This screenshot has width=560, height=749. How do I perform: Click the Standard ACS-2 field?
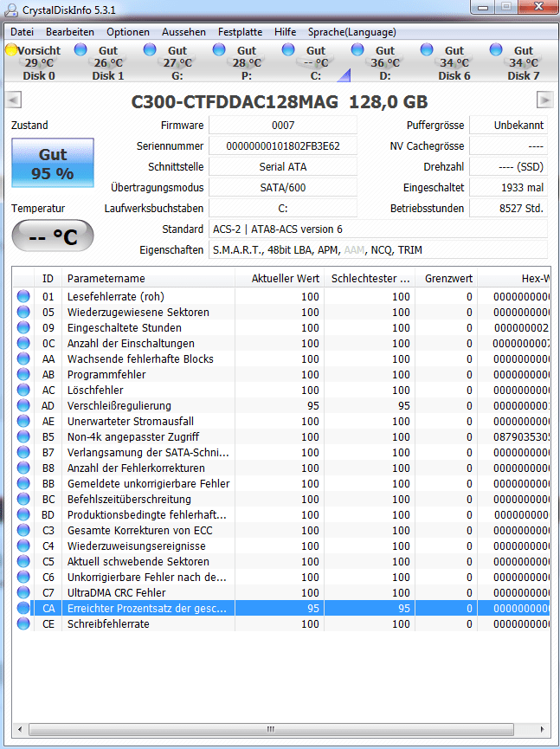(378, 229)
